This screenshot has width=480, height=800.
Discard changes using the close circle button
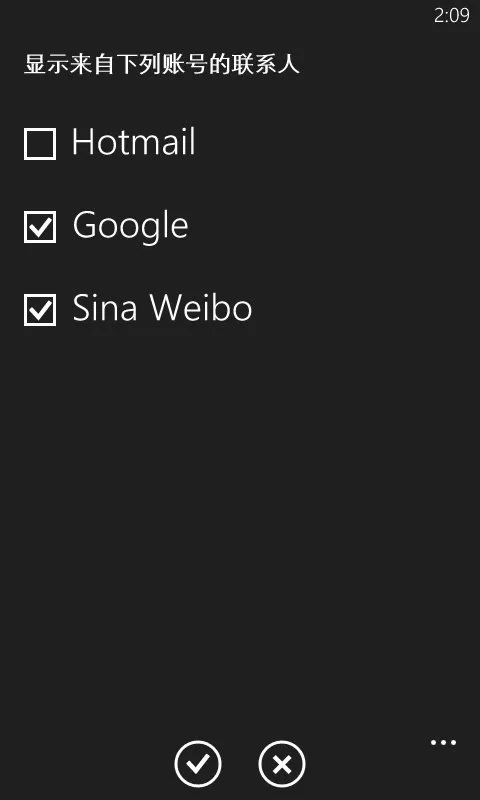(x=282, y=764)
